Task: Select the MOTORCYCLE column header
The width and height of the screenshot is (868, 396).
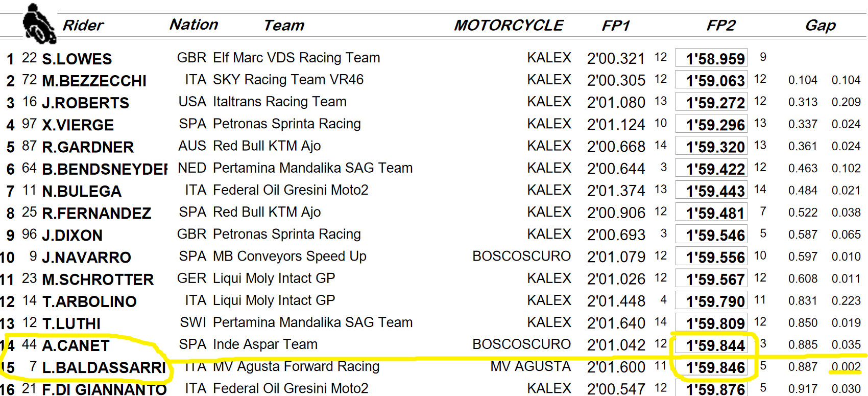Action: coord(509,25)
